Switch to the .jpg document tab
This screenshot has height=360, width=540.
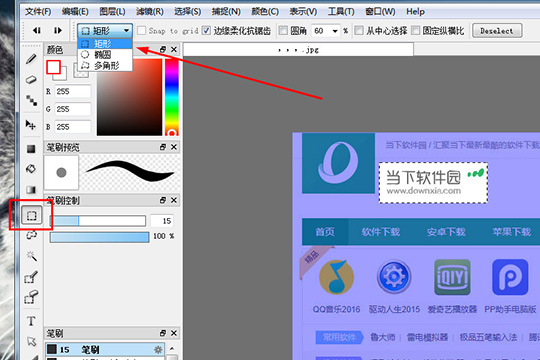(x=298, y=50)
